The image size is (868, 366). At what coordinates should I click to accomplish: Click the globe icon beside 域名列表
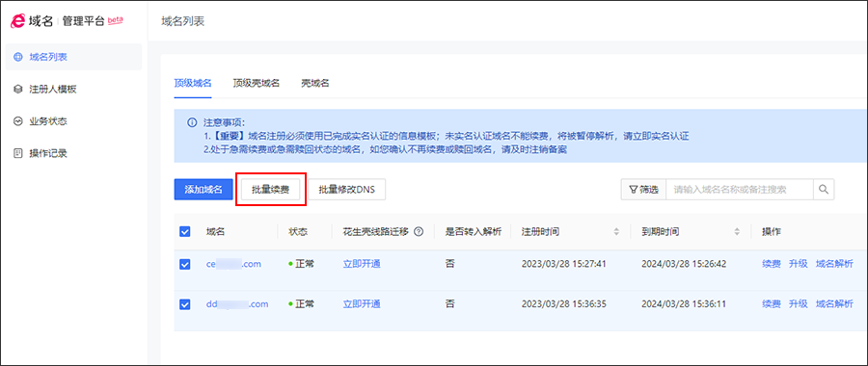pos(17,57)
